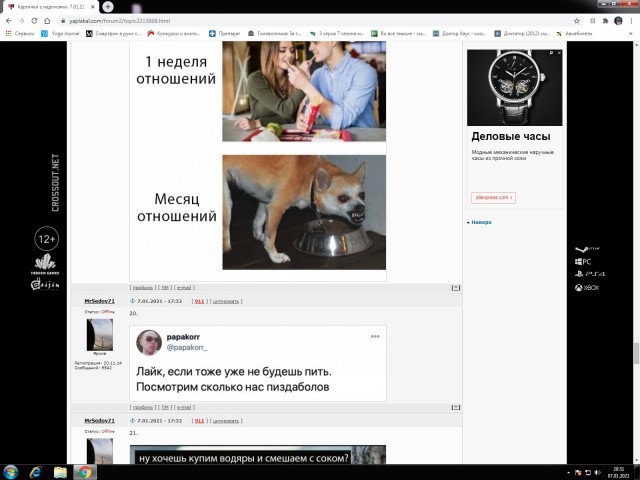
Task: Open the Chrome profile avatar
Action: 618,21
